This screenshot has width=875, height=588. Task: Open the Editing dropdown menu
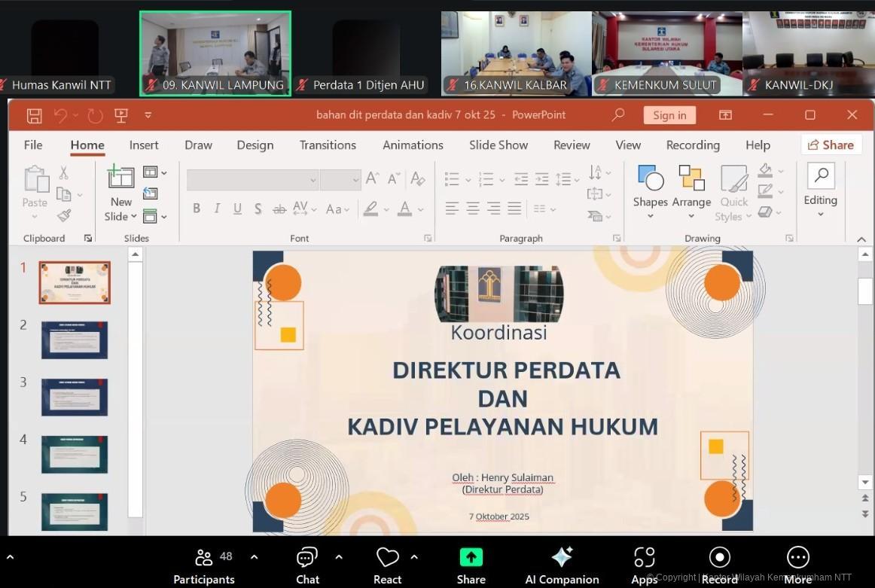tap(820, 187)
